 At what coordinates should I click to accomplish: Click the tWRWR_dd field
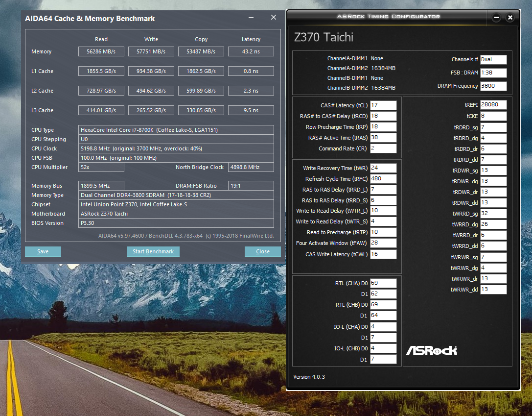coord(493,289)
